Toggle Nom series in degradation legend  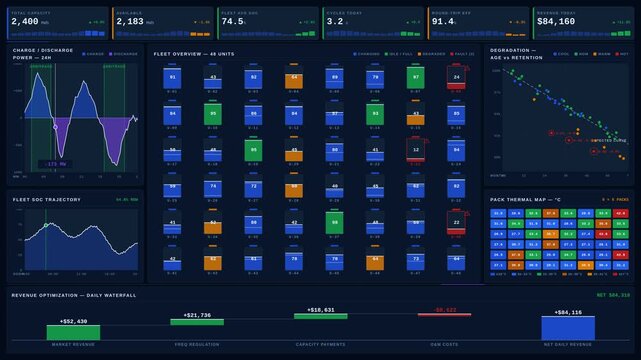582,54
